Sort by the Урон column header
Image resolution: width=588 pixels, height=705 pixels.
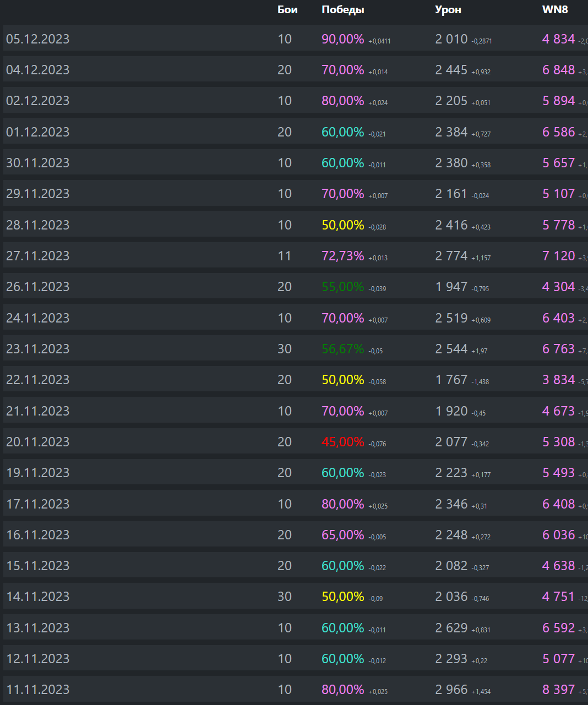(448, 10)
